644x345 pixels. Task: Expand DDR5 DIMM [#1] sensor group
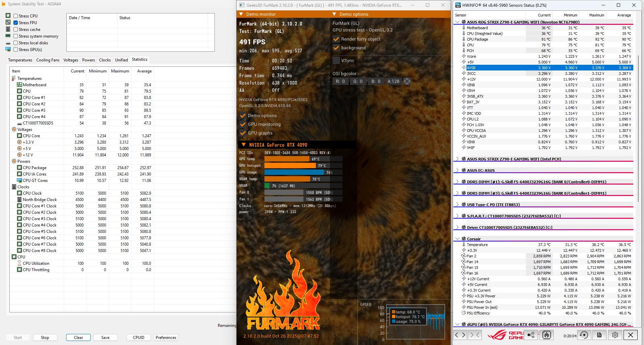[457, 182]
